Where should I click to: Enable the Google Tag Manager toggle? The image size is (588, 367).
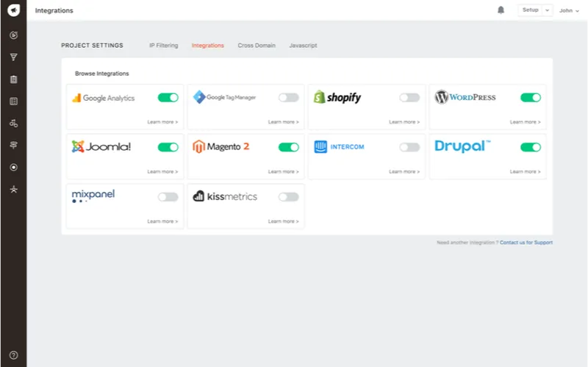tap(289, 98)
